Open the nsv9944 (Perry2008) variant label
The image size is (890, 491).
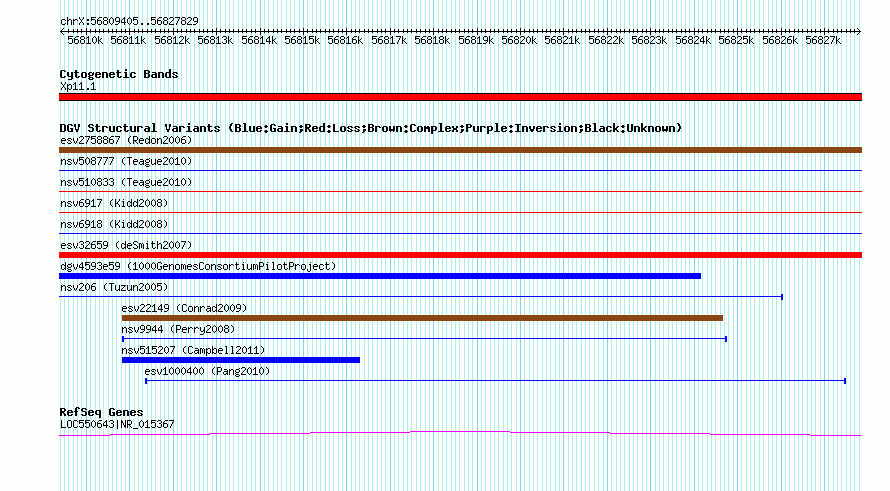click(x=178, y=329)
